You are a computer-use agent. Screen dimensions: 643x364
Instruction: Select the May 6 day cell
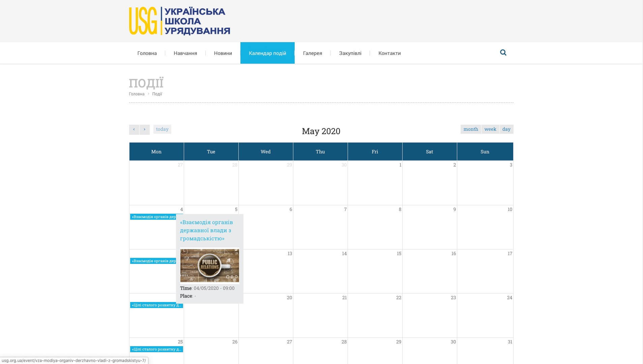click(266, 227)
